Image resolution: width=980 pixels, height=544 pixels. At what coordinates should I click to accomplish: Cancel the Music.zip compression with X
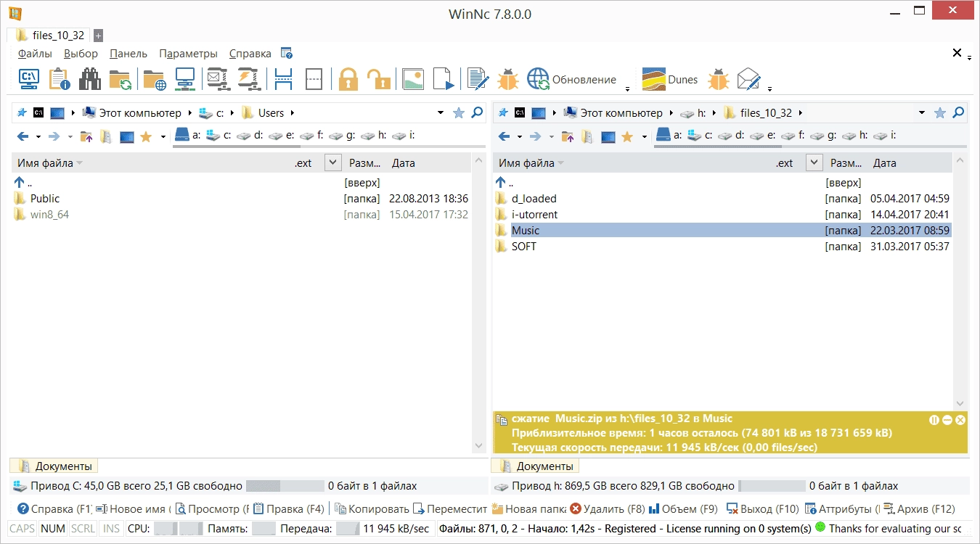coord(960,420)
